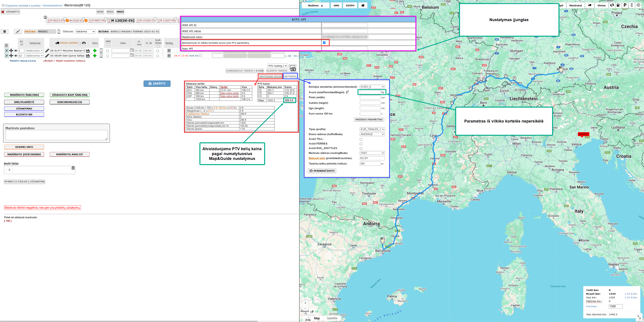Image resolution: width=644 pixels, height=322 pixels.
Task: Open the emission standard EURO_6 dropdown
Action: (x=372, y=87)
